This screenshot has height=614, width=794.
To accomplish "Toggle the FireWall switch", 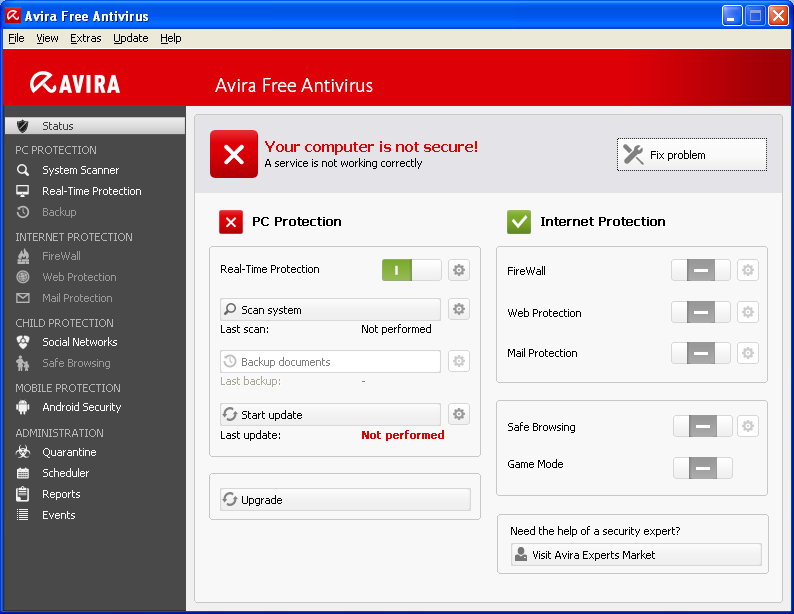I will [x=701, y=270].
